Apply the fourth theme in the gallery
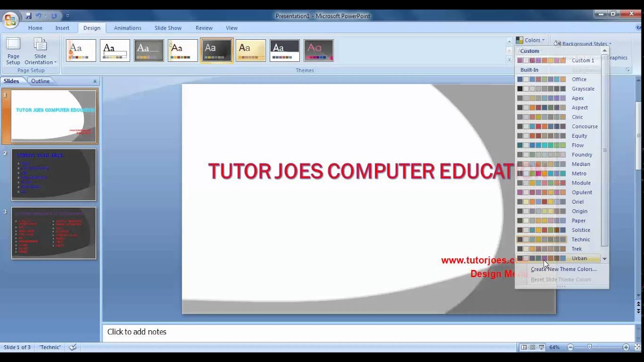The height and width of the screenshot is (362, 644). click(183, 50)
